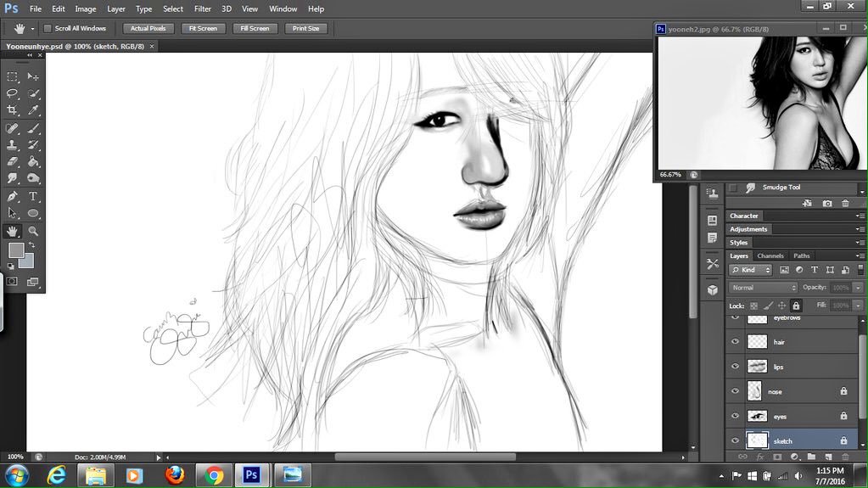Switch to the Channels tab

tap(770, 255)
